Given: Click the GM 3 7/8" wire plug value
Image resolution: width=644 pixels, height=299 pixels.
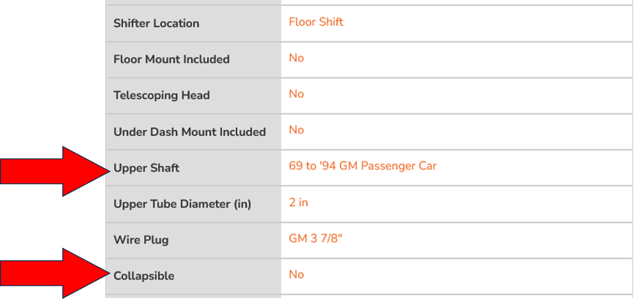Looking at the screenshot, I should [316, 238].
